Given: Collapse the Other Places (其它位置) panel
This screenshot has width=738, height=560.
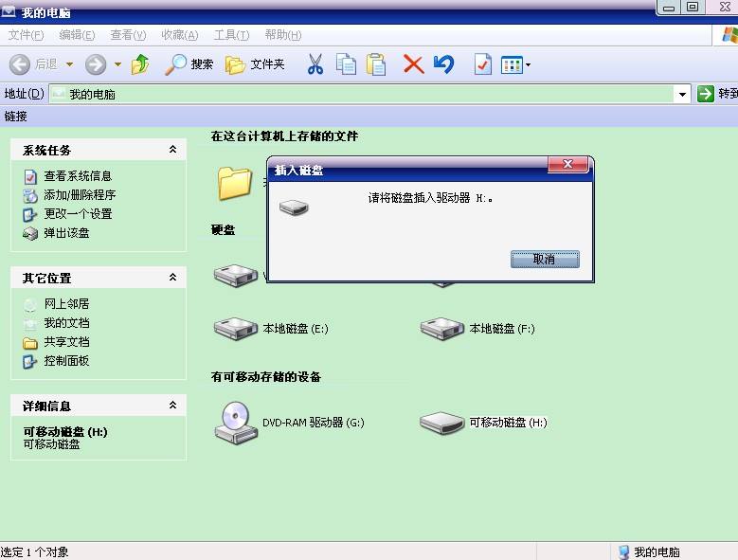Looking at the screenshot, I should tap(172, 278).
